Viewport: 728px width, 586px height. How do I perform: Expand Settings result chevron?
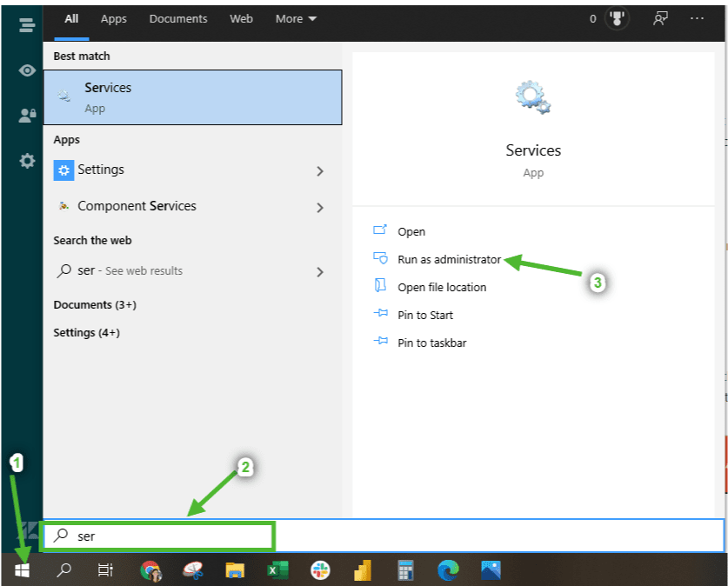point(320,171)
